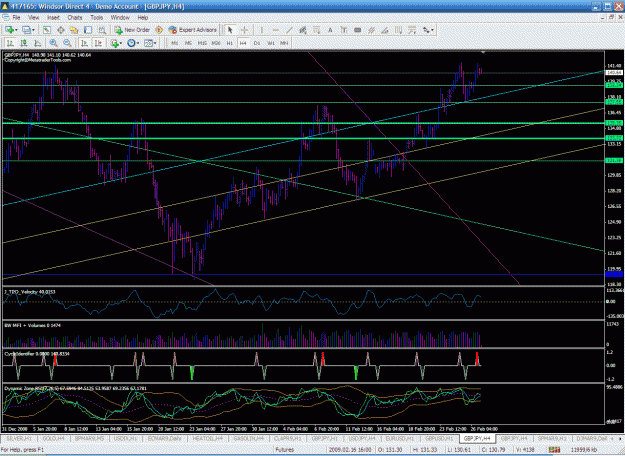Show the Terminal window icon
This screenshot has height=456, width=625.
(x=88, y=30)
